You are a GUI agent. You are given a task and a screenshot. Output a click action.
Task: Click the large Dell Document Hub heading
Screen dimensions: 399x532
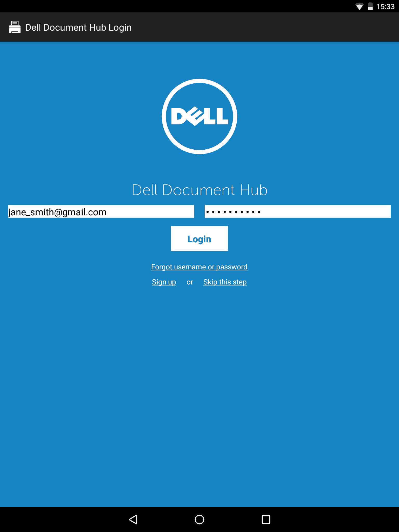pyautogui.click(x=199, y=190)
